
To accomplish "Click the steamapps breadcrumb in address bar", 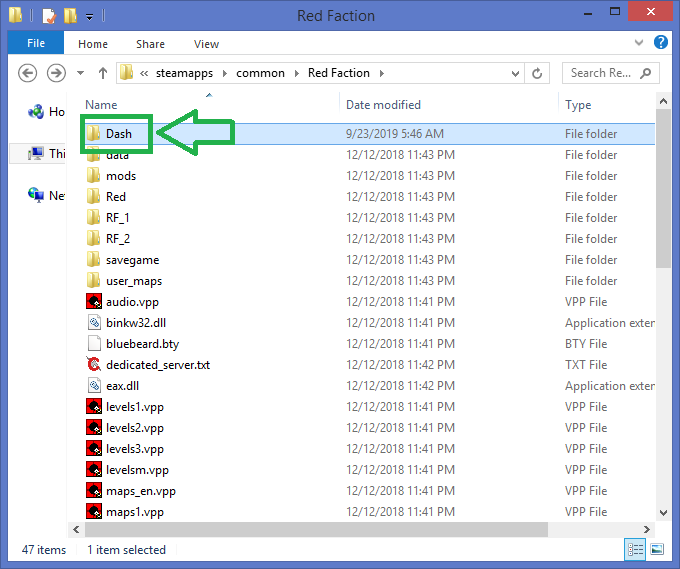I will (x=191, y=73).
